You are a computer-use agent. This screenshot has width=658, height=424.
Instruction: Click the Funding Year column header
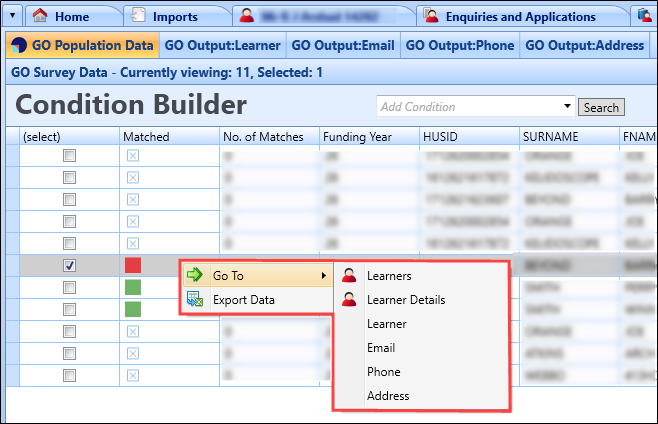pyautogui.click(x=369, y=136)
